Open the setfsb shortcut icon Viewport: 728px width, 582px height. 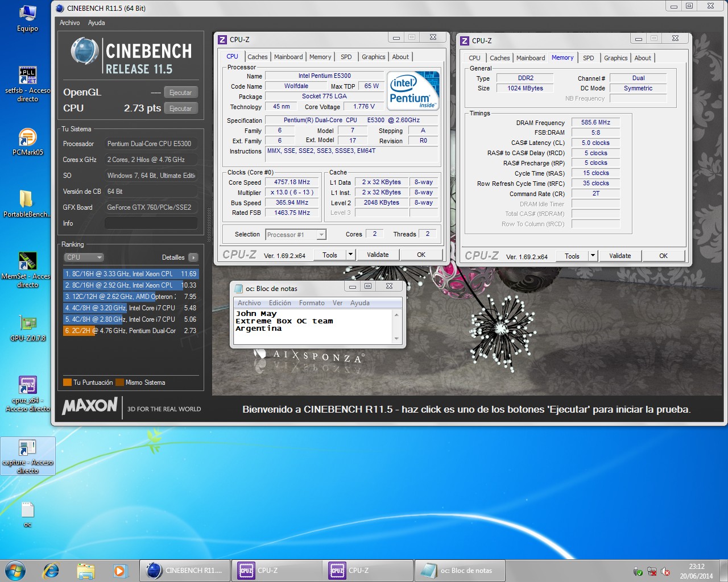27,84
